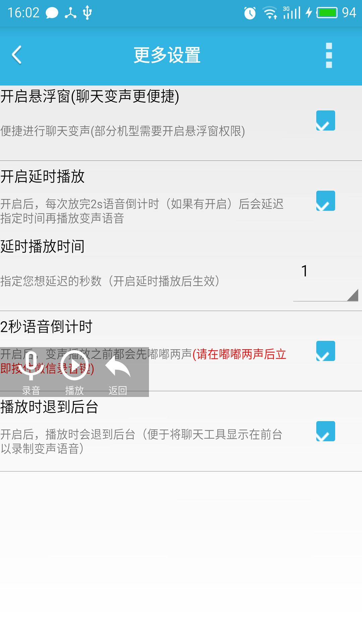Tap the USB status bar icon
Screen dimensions: 362x644
pyautogui.click(x=87, y=13)
